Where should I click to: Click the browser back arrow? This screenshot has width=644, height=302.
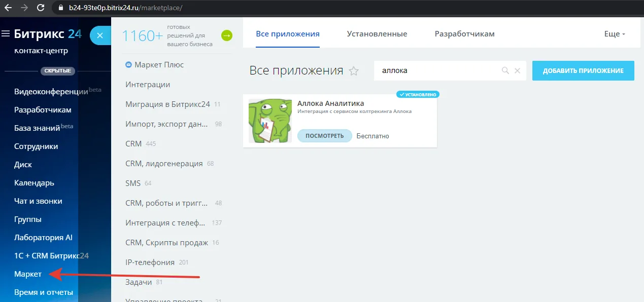pyautogui.click(x=8, y=8)
